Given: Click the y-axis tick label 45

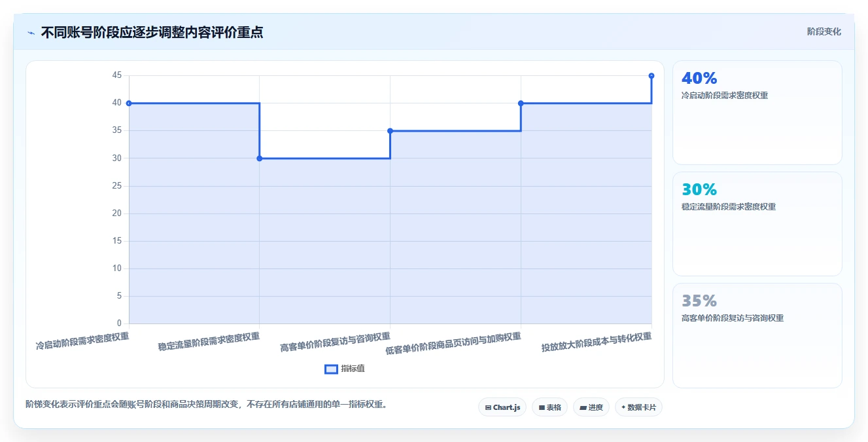Looking at the screenshot, I should (x=117, y=75).
